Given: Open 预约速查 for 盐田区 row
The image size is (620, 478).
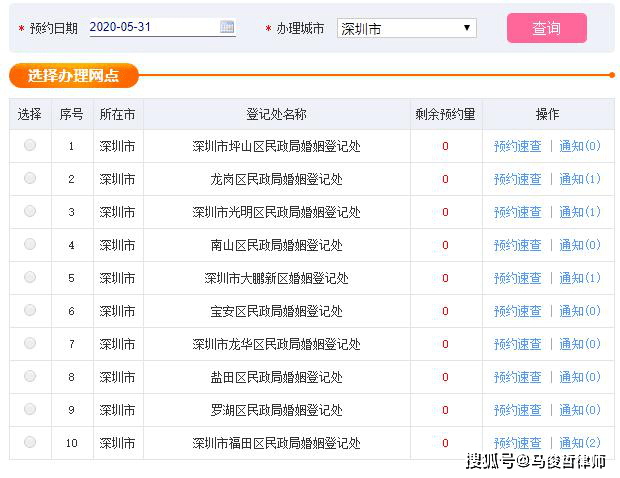Looking at the screenshot, I should coord(518,377).
